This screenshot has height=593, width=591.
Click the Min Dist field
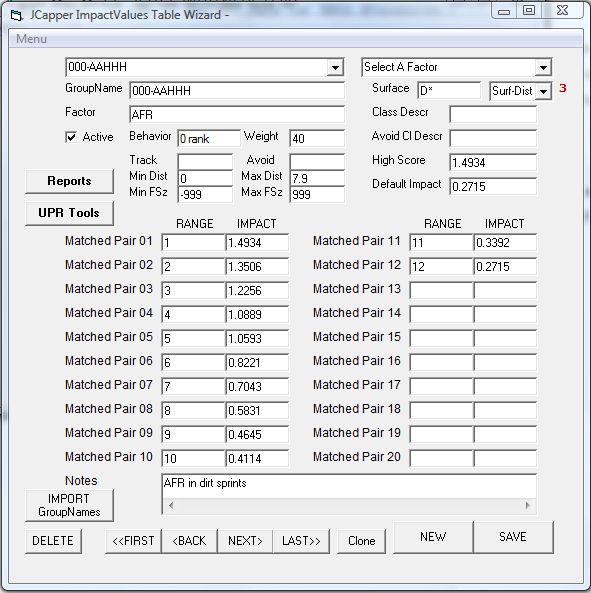[205, 178]
